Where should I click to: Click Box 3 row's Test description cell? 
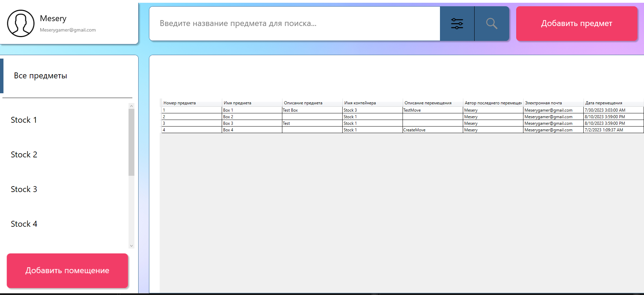pyautogui.click(x=312, y=123)
